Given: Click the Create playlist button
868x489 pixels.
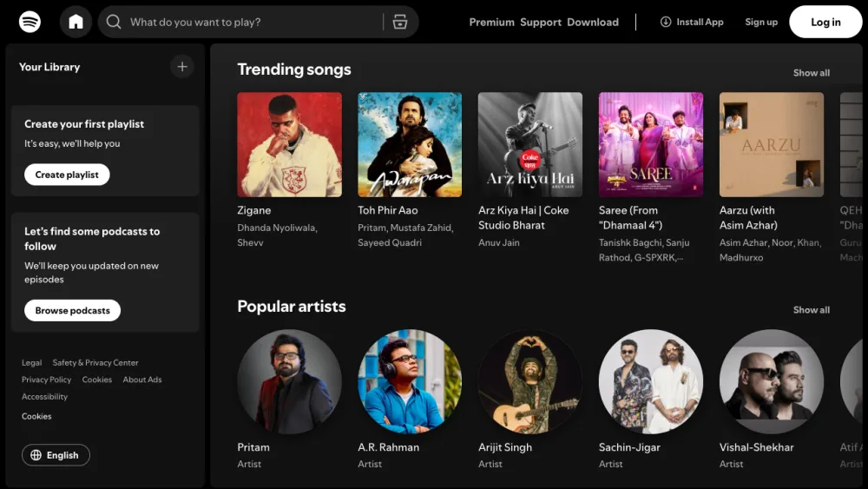Looking at the screenshot, I should 67,175.
